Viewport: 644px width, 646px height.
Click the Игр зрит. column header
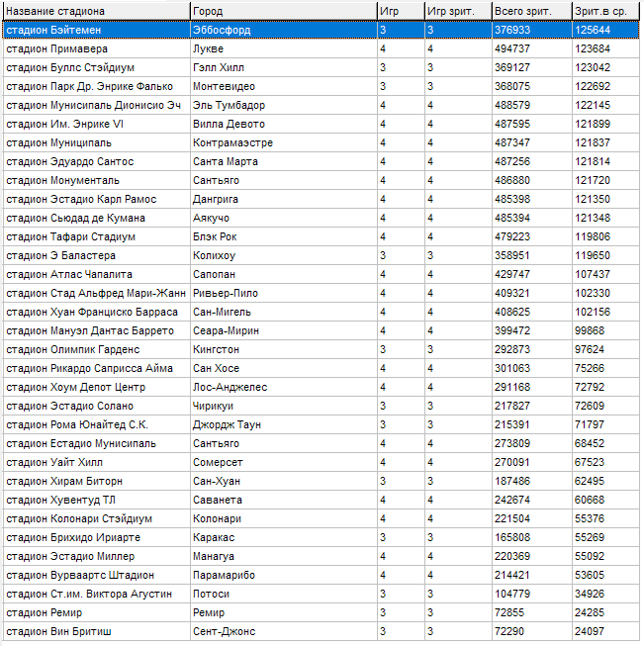(457, 10)
